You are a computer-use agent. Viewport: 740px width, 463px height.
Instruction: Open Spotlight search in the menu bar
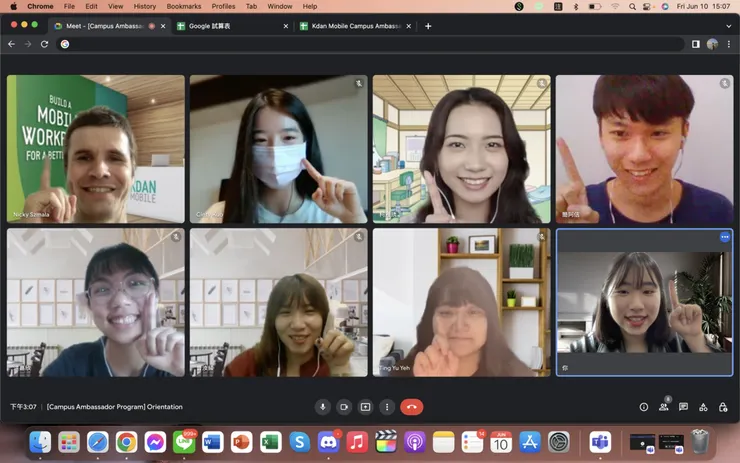click(x=632, y=6)
